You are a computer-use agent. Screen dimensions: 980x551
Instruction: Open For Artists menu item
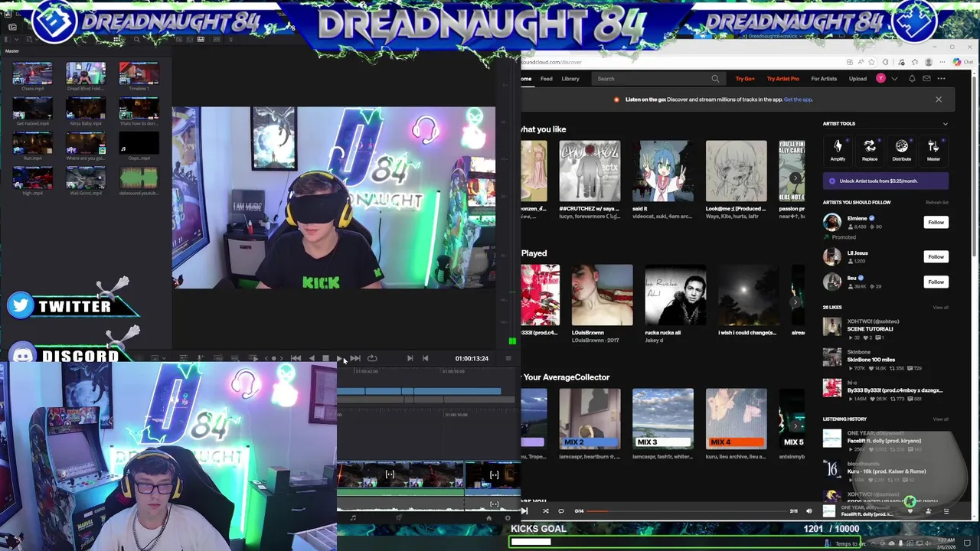(x=824, y=78)
